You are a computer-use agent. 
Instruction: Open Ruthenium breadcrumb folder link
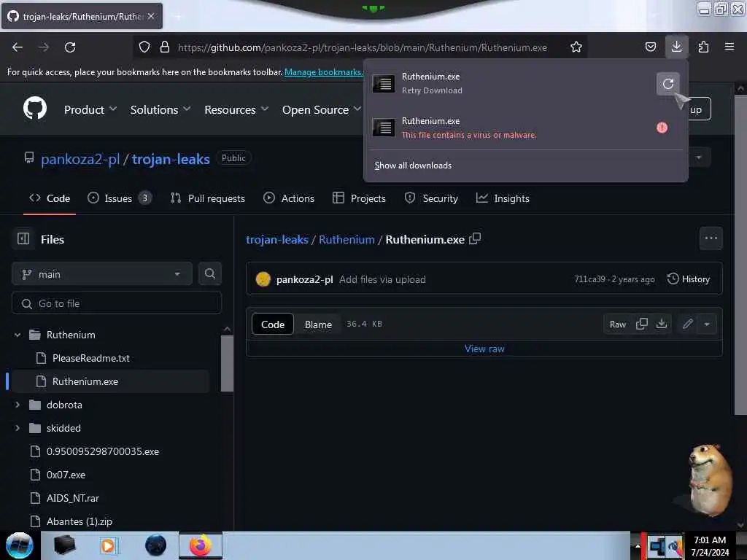click(x=347, y=239)
